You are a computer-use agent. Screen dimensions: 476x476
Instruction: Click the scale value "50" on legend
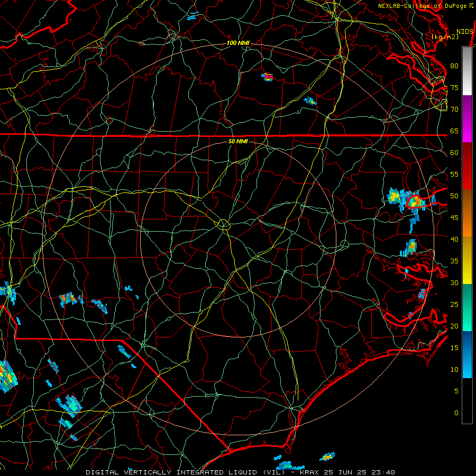pyautogui.click(x=454, y=196)
